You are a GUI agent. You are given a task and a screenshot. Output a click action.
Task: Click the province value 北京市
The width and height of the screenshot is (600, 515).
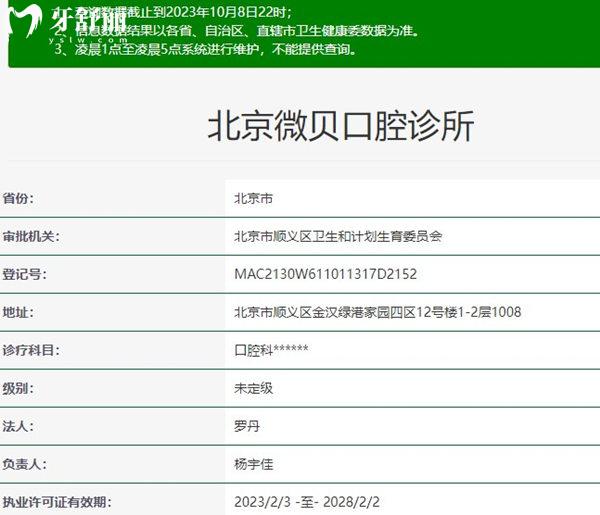coord(253,198)
